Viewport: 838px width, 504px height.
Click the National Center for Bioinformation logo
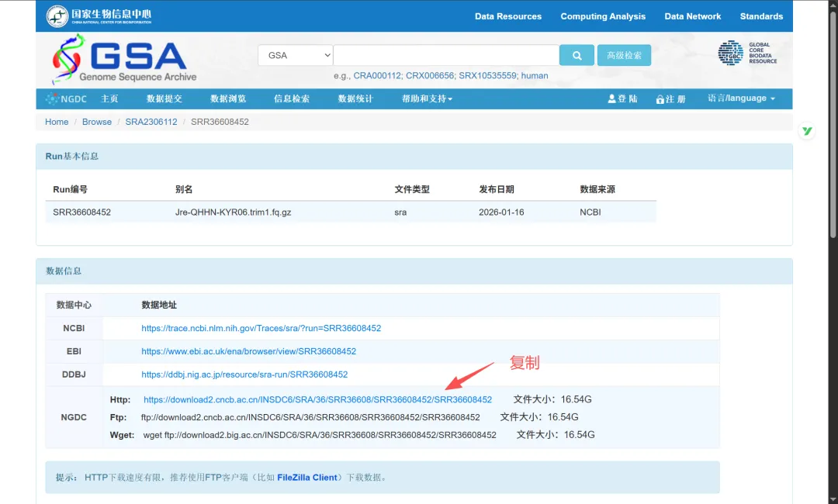(99, 16)
